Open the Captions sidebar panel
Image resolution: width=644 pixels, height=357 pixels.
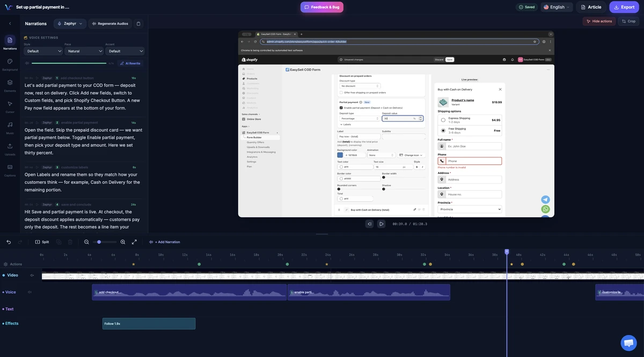click(10, 170)
